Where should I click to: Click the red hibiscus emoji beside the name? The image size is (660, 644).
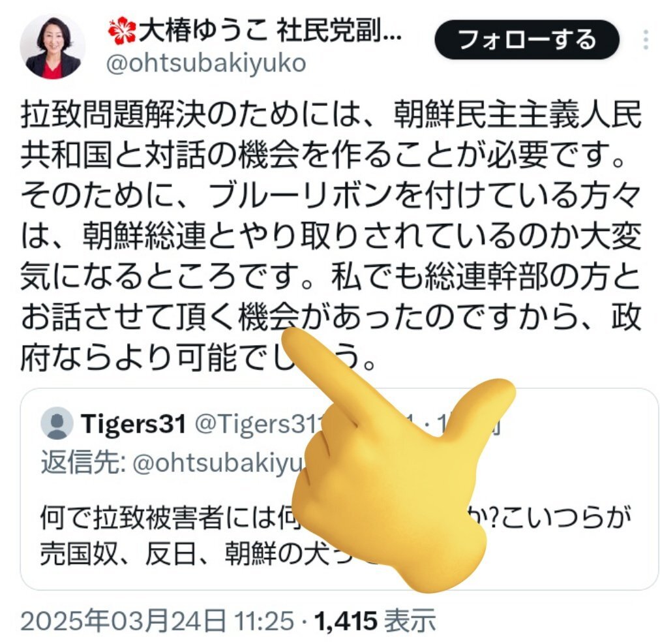coord(122,31)
